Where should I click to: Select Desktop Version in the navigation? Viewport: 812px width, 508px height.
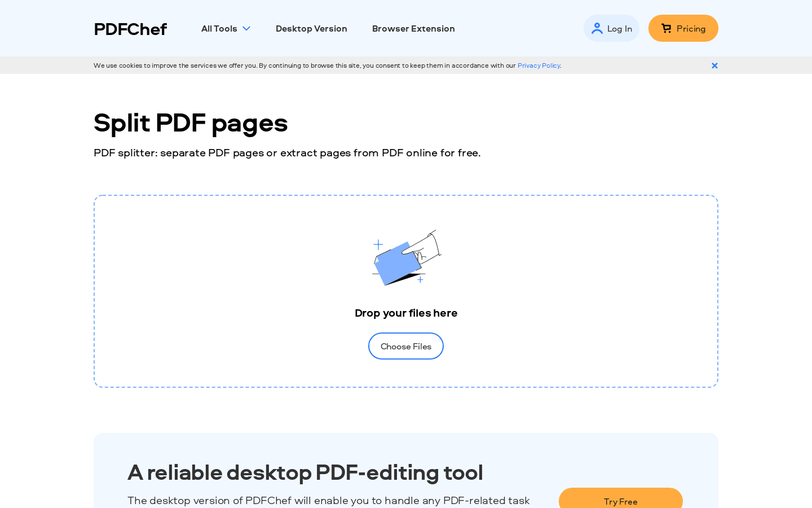pyautogui.click(x=311, y=28)
